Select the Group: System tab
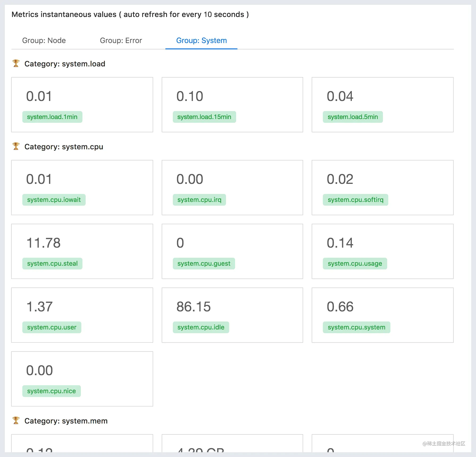476x457 pixels. 201,40
